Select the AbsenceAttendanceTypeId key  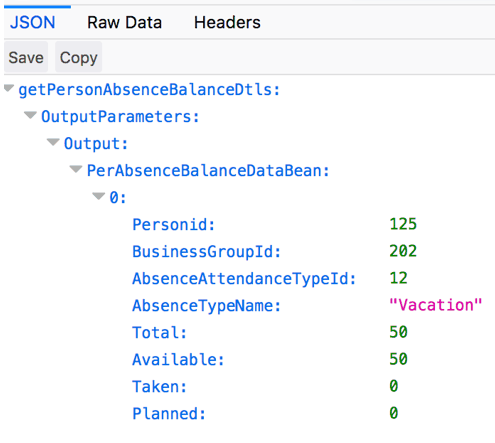click(x=244, y=278)
